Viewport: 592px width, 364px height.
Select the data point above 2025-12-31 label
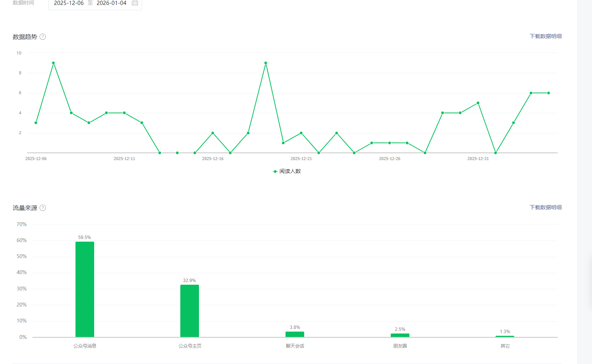point(478,103)
